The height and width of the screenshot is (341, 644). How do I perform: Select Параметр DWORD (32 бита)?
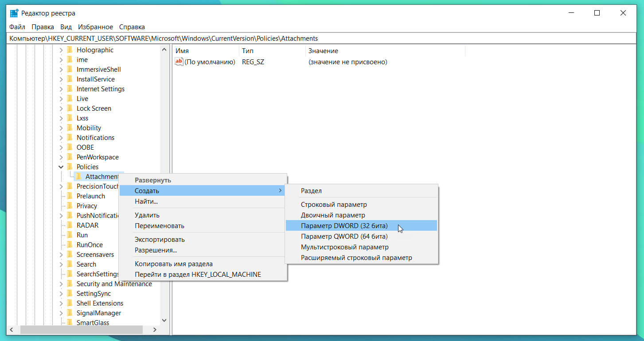[x=362, y=226]
